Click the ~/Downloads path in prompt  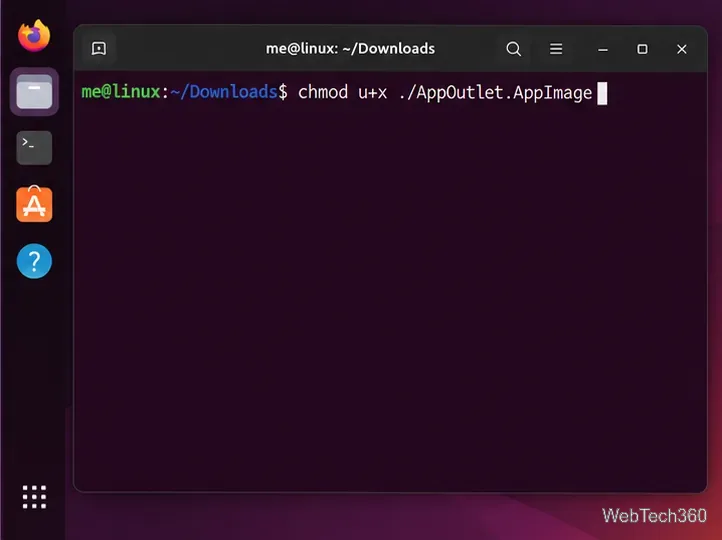pos(224,92)
